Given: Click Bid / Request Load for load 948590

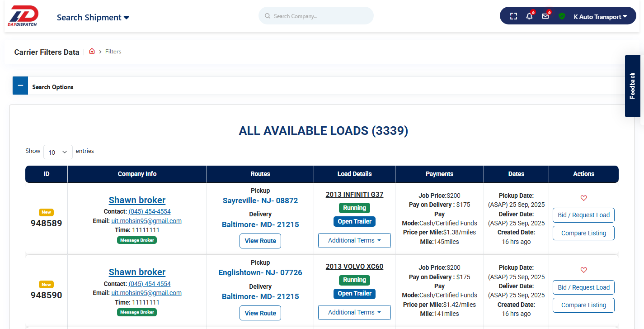Looking at the screenshot, I should (583, 287).
